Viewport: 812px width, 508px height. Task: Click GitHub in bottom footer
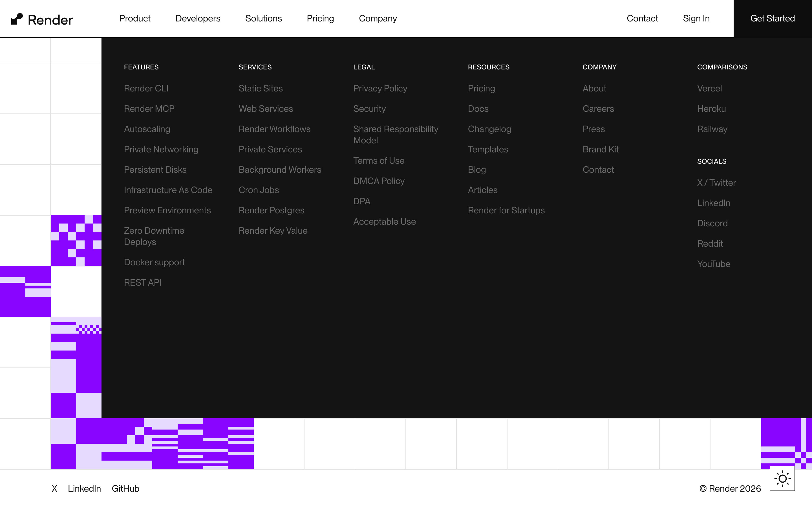point(125,489)
